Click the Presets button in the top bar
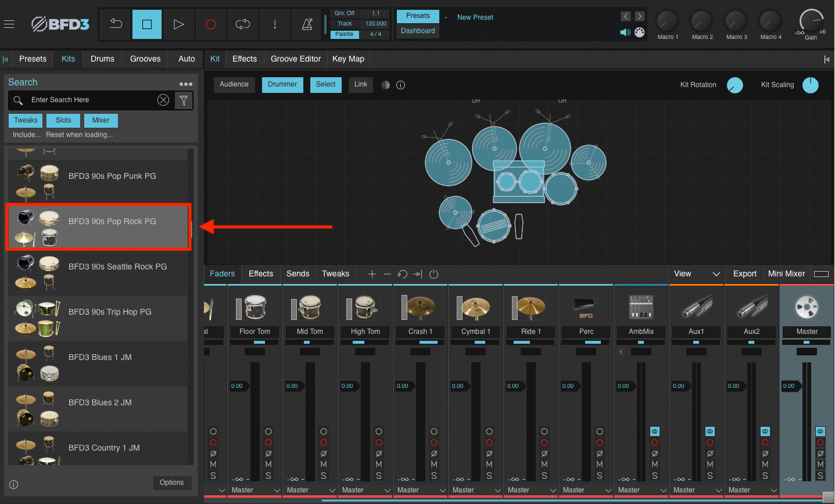The width and height of the screenshot is (835, 504). pyautogui.click(x=418, y=16)
